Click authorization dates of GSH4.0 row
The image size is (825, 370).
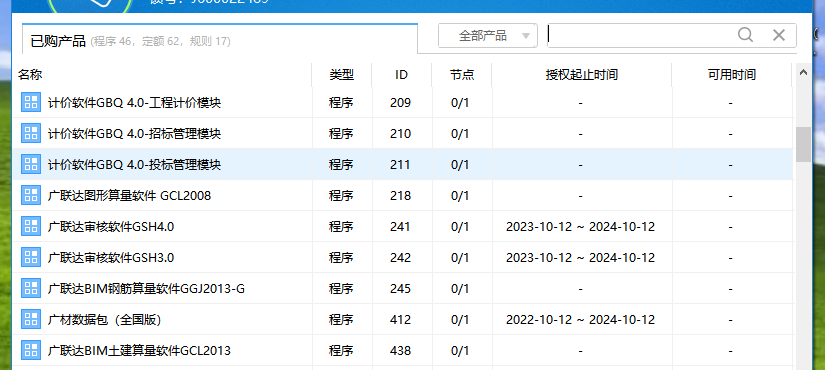(x=580, y=227)
